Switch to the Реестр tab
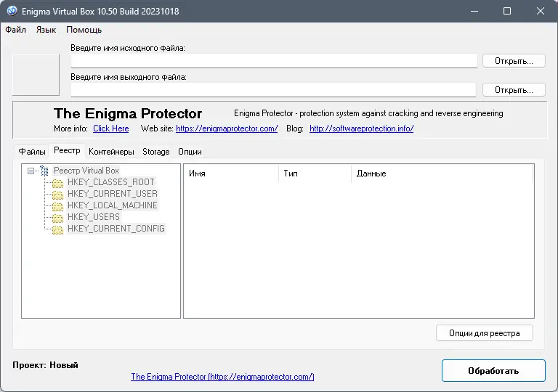 (67, 150)
